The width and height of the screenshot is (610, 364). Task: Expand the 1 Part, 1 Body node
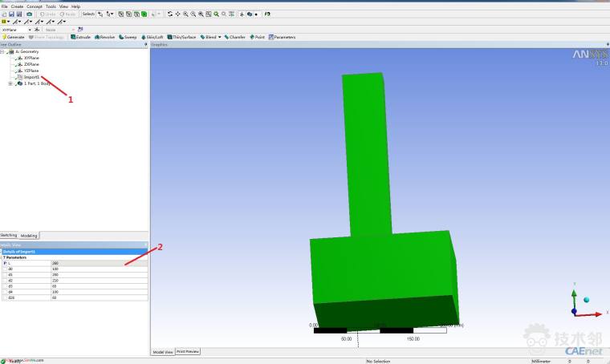pos(10,83)
